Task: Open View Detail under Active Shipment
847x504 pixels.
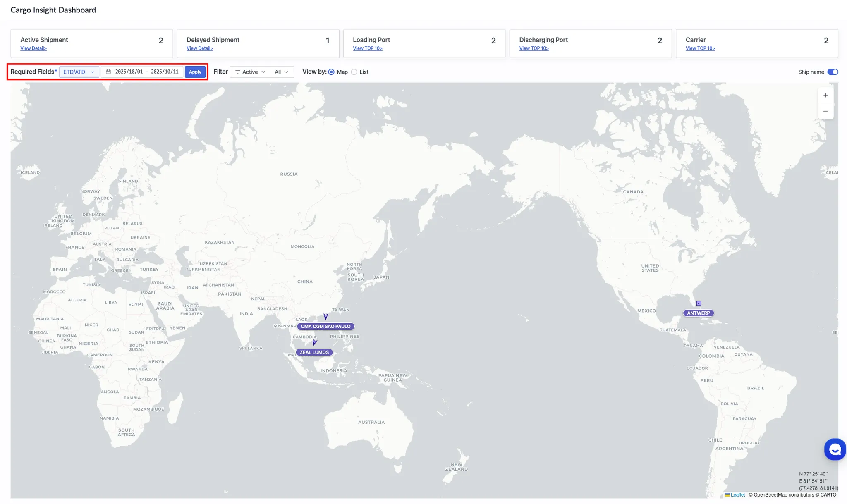Action: pyautogui.click(x=33, y=48)
